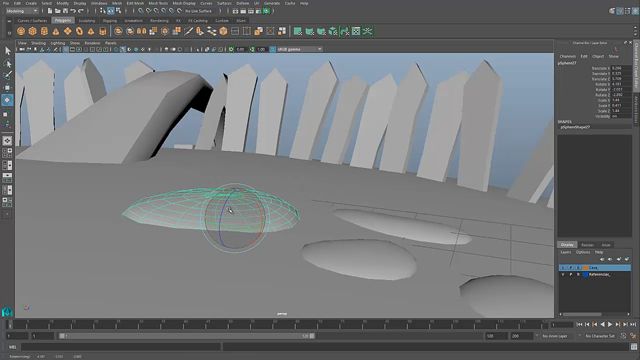Create a polygon cube from the shelf
640x360 pixels.
point(33,31)
